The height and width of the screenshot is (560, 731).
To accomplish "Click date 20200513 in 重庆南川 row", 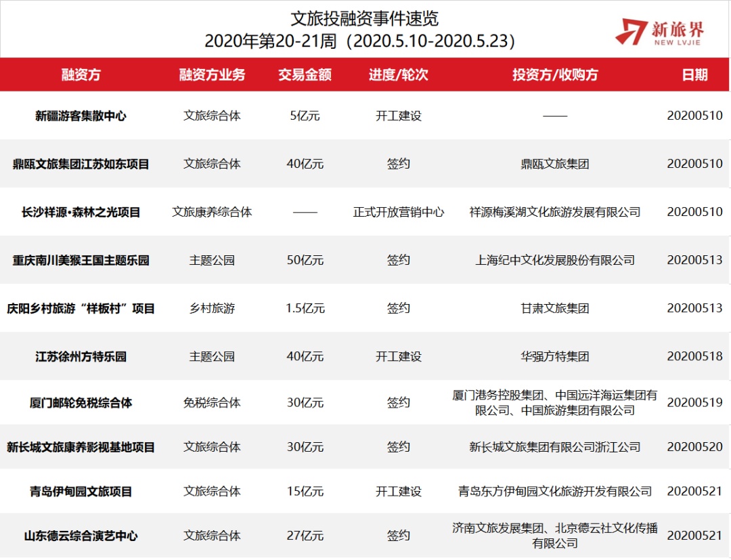I will point(694,260).
